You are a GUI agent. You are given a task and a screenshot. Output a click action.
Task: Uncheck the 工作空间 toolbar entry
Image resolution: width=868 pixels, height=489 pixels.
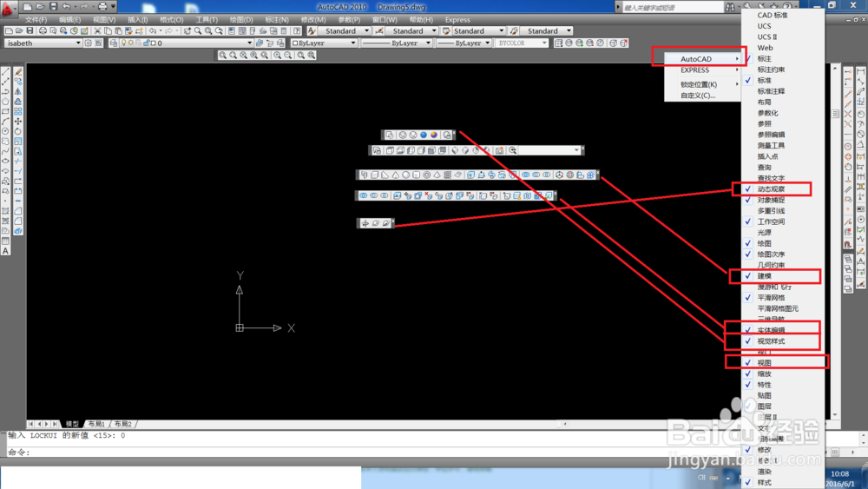783,221
